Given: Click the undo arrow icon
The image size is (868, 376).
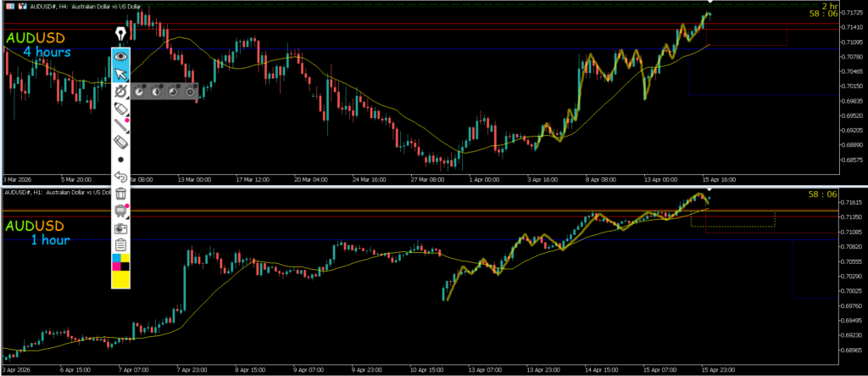Looking at the screenshot, I should click(x=121, y=177).
